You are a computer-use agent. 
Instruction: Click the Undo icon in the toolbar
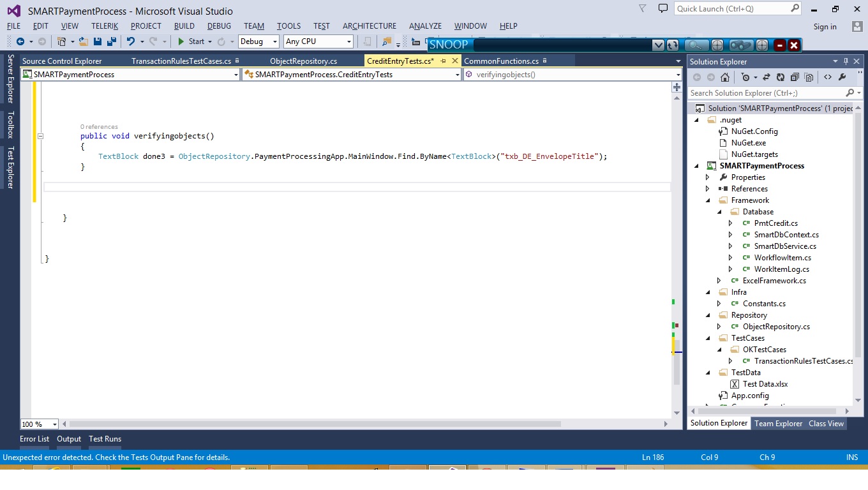click(131, 41)
